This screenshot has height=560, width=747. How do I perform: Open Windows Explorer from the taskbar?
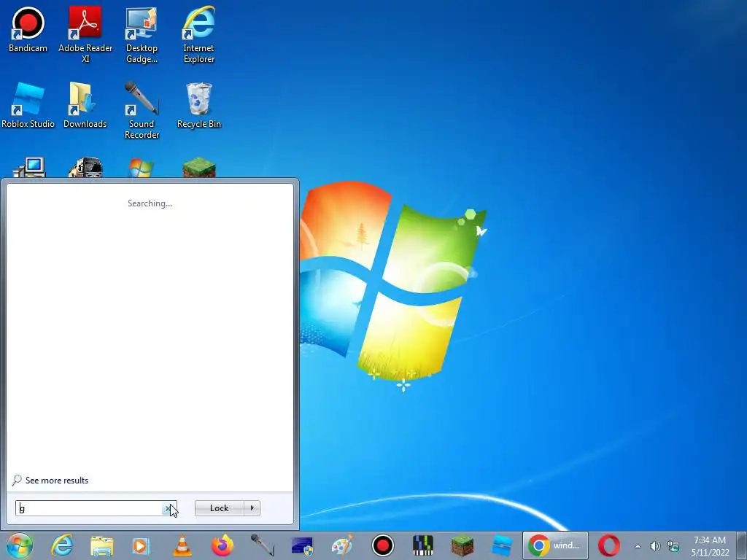(102, 545)
